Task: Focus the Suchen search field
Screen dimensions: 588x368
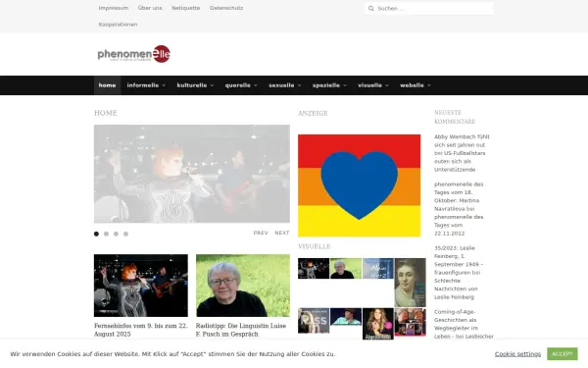Action: 428,8
